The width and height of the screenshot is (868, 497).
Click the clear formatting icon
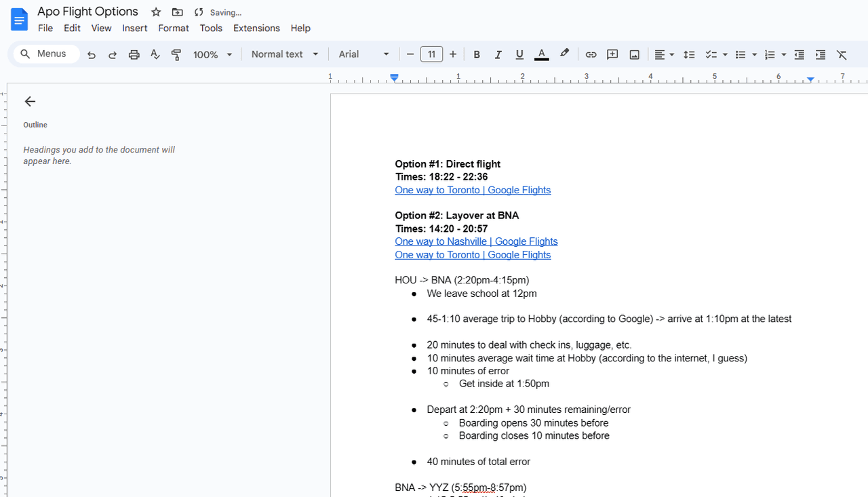click(842, 55)
